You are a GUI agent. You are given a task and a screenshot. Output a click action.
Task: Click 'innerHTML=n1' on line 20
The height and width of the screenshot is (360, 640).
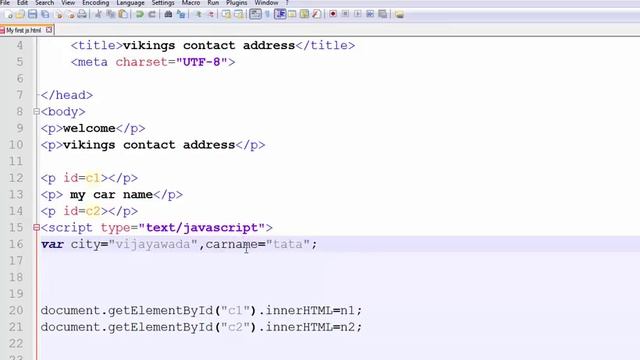pos(310,310)
